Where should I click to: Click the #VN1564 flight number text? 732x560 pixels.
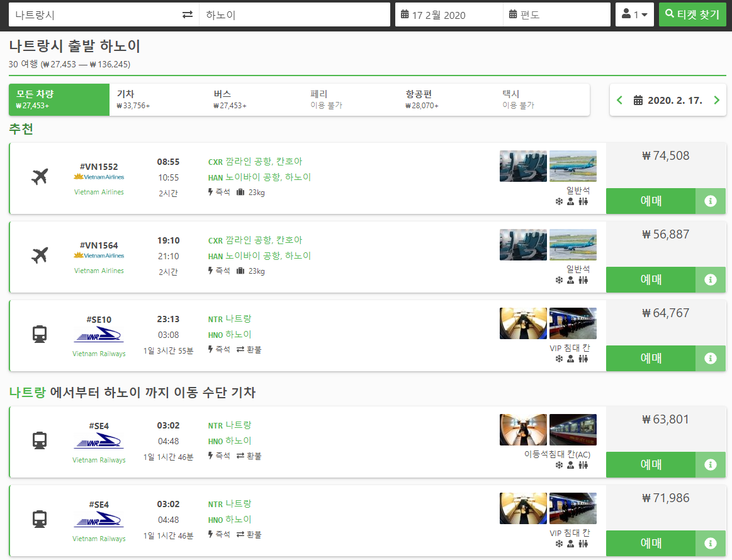(99, 245)
